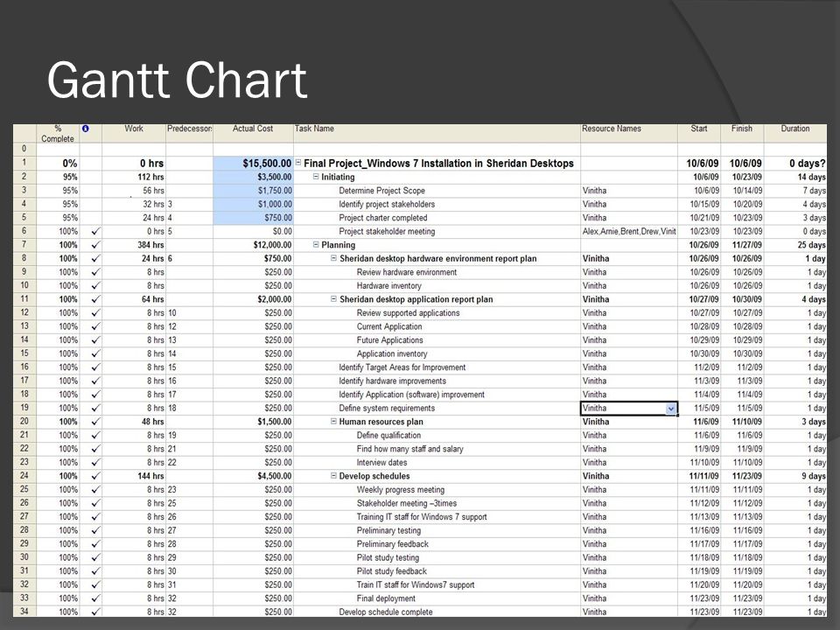Select the Define qualification task
Screen dimensions: 840x630
pyautogui.click(x=388, y=436)
